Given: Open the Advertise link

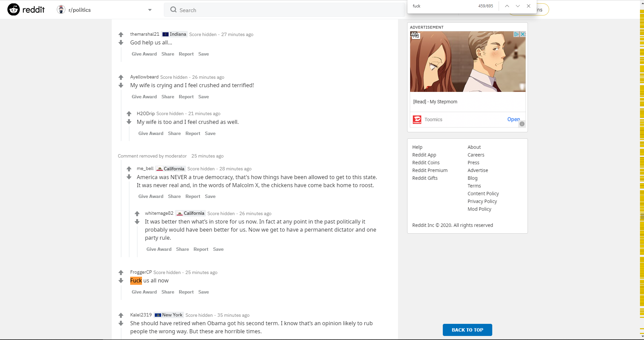Looking at the screenshot, I should pos(477,170).
